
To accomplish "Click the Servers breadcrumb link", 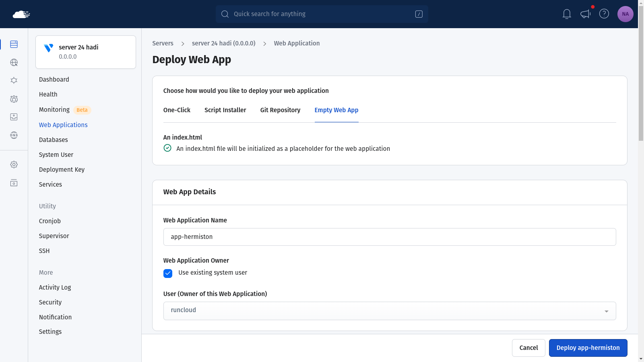I will [x=163, y=43].
